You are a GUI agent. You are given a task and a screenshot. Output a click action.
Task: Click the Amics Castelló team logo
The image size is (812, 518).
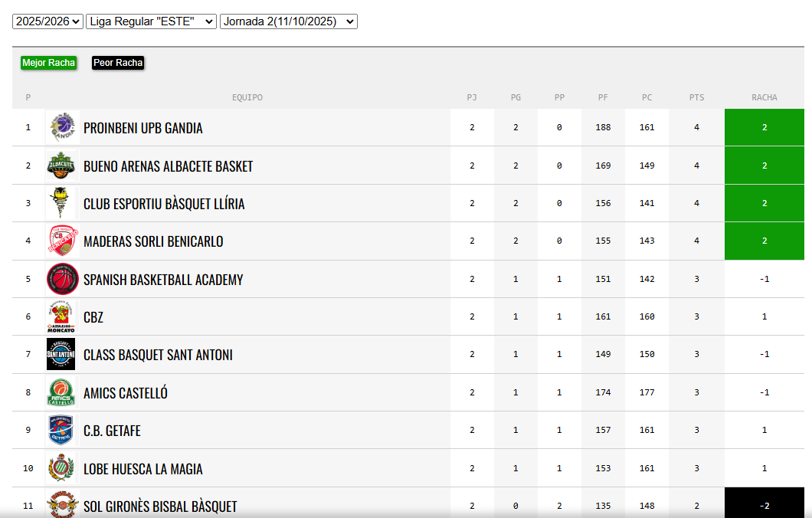coord(62,392)
